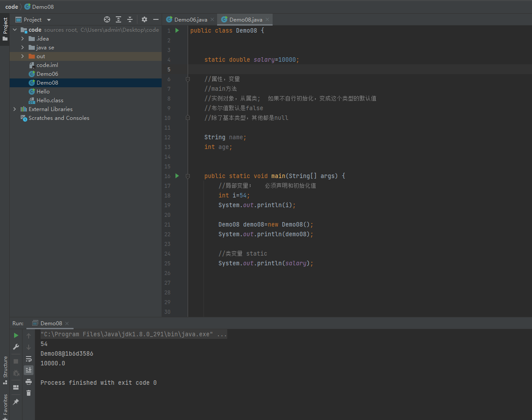Click the Expand All icon in Project panel
532x420 pixels.
click(118, 19)
